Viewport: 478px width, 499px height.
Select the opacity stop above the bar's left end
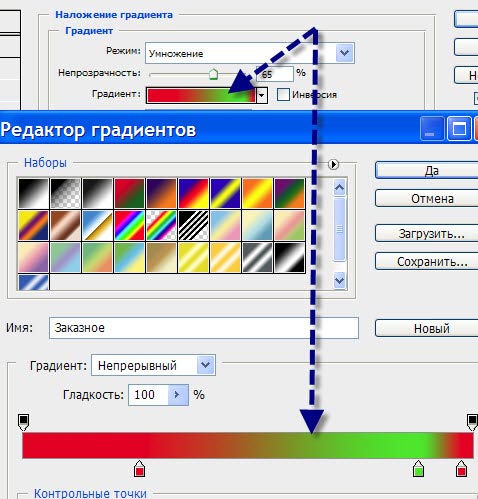[23, 422]
